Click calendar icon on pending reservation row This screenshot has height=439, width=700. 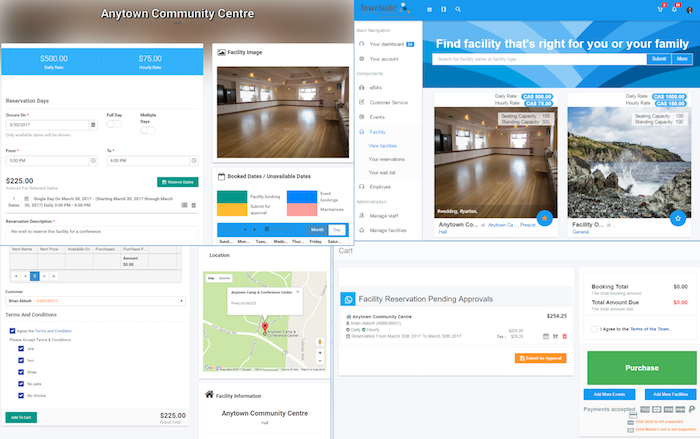tap(546, 336)
